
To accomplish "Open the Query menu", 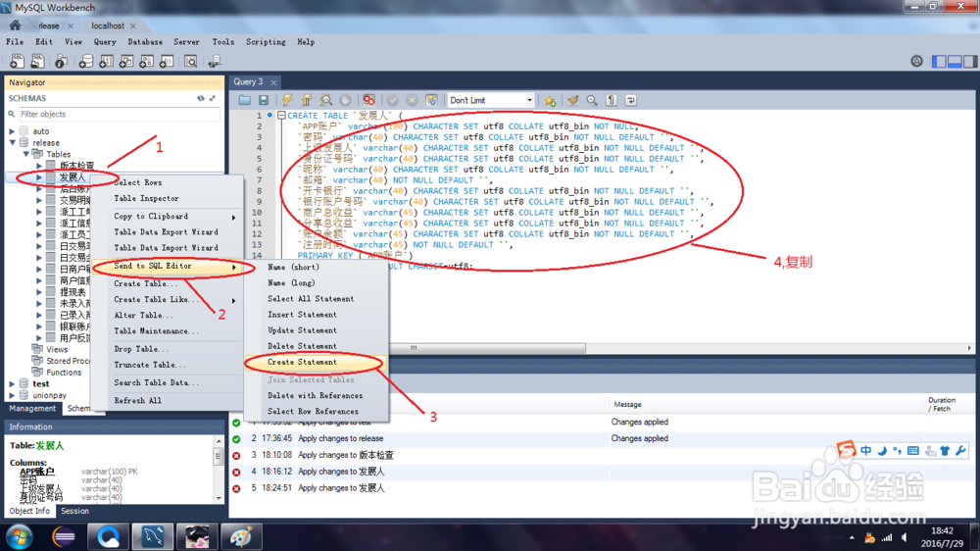I will tap(105, 42).
